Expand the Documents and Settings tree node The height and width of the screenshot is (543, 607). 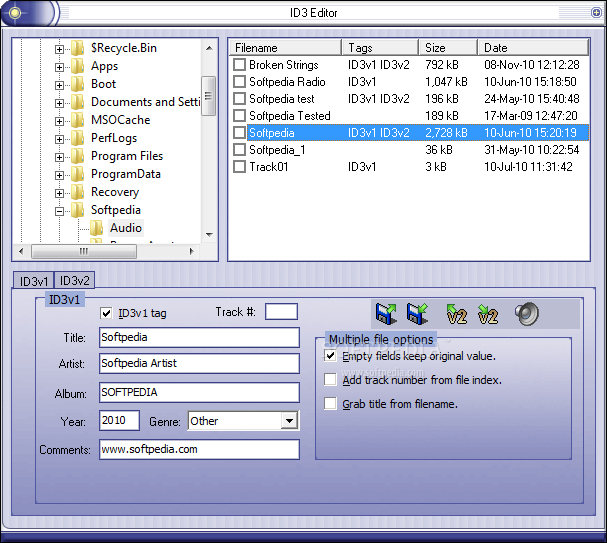[59, 103]
